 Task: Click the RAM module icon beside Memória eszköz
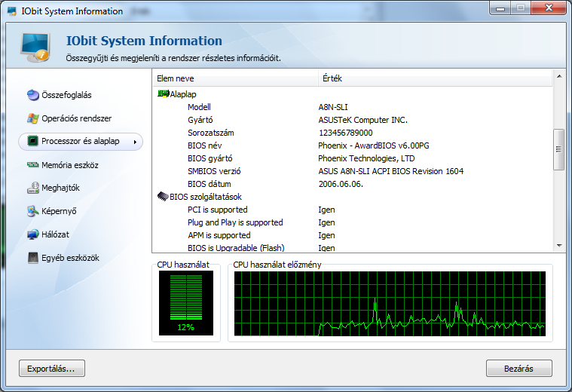(x=33, y=165)
